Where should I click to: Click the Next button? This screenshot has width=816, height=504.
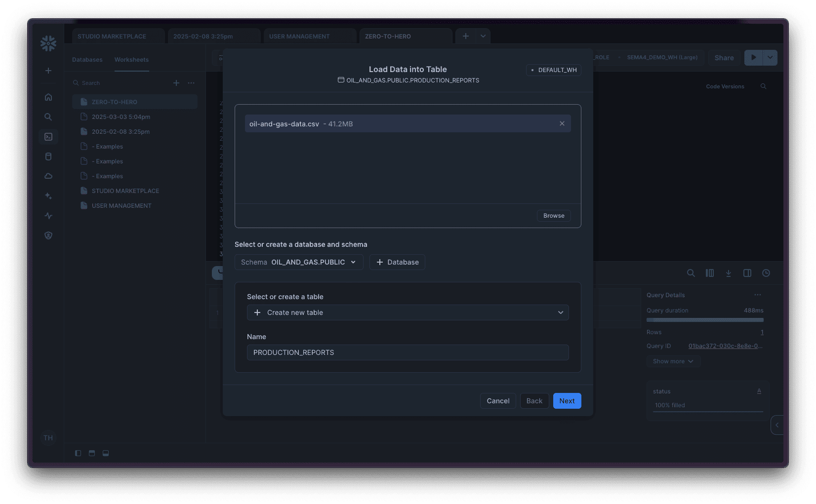pyautogui.click(x=567, y=401)
